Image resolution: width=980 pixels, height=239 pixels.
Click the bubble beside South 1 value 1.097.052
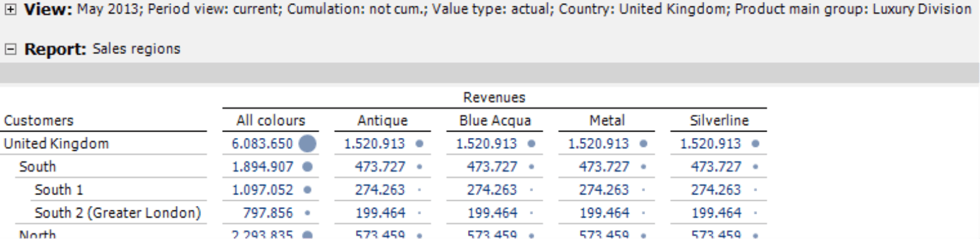point(308,190)
